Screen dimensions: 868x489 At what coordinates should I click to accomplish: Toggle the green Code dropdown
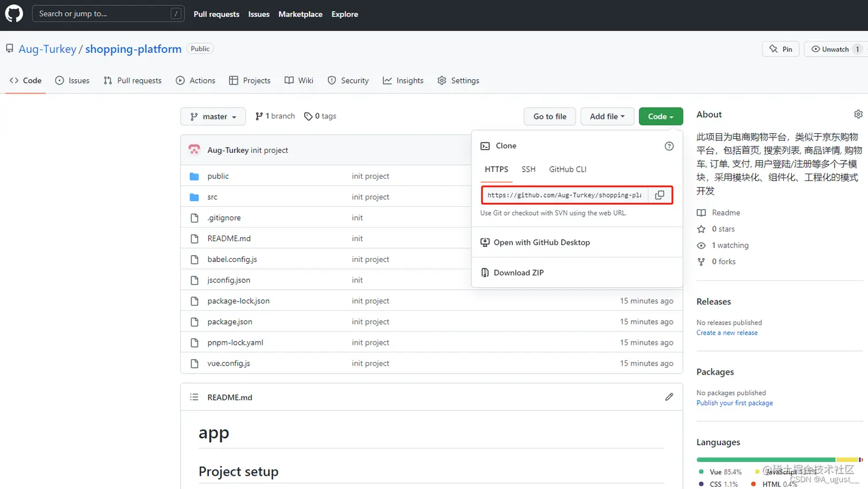(x=661, y=117)
